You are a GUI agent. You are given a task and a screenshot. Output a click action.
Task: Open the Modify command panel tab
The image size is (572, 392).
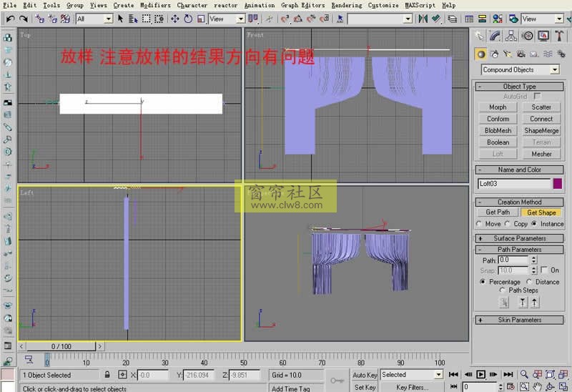pos(495,36)
